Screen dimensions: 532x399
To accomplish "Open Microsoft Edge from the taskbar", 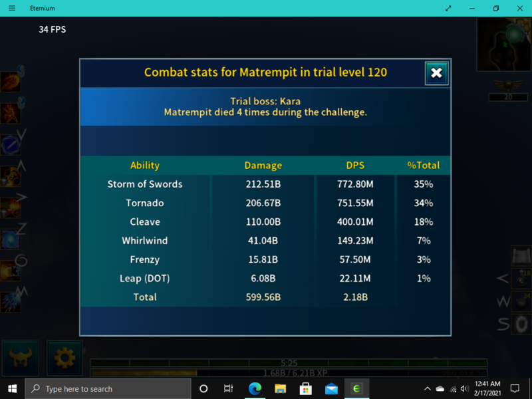I will tap(255, 389).
